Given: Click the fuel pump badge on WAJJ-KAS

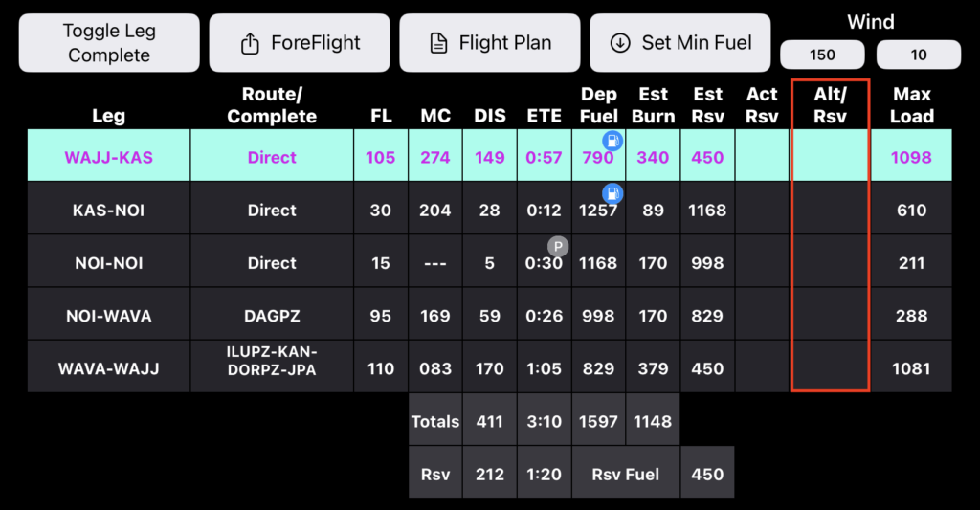Looking at the screenshot, I should [x=612, y=141].
